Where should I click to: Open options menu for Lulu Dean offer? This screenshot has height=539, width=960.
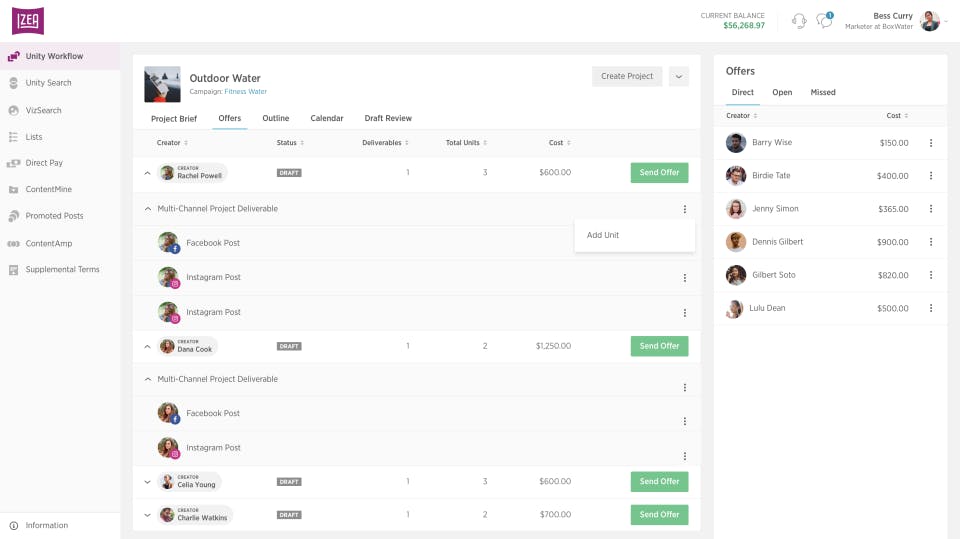point(931,308)
